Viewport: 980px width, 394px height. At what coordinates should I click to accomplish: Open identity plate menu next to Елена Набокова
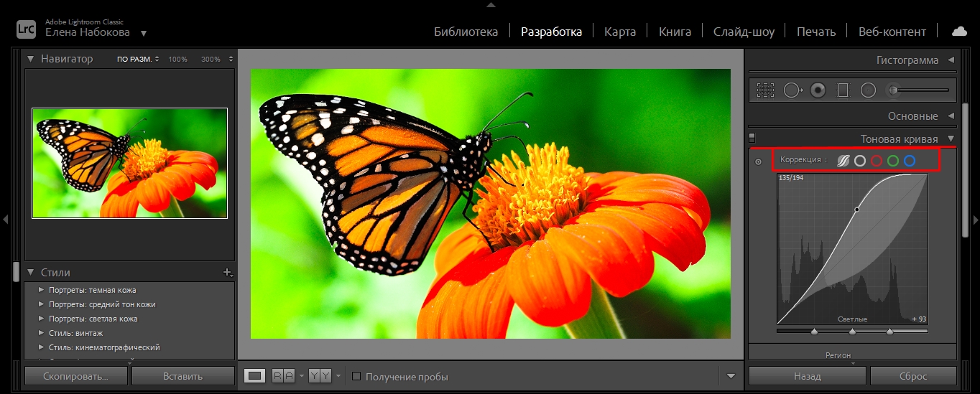[144, 33]
